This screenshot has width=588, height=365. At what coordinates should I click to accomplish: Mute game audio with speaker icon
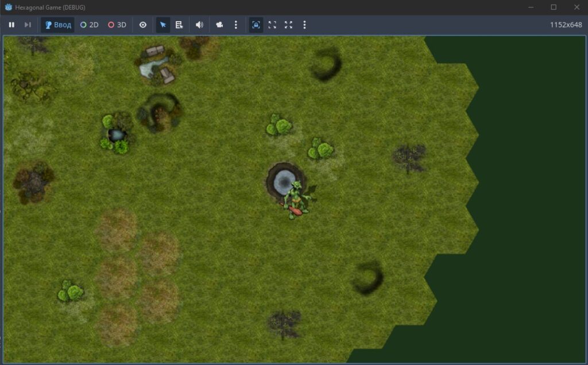(199, 25)
